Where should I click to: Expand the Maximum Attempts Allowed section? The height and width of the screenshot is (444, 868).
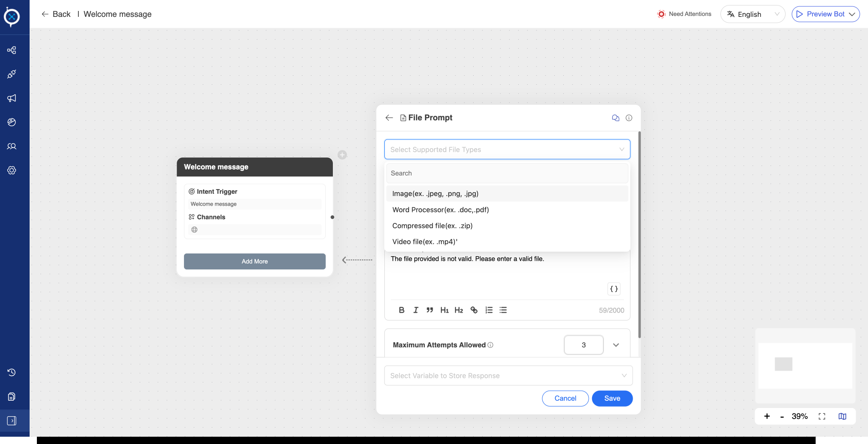click(x=616, y=345)
